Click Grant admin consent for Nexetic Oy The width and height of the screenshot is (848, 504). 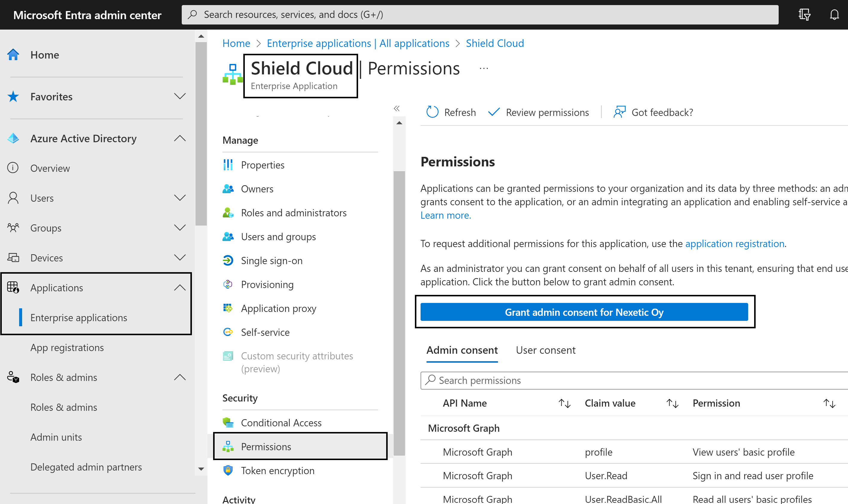coord(584,312)
